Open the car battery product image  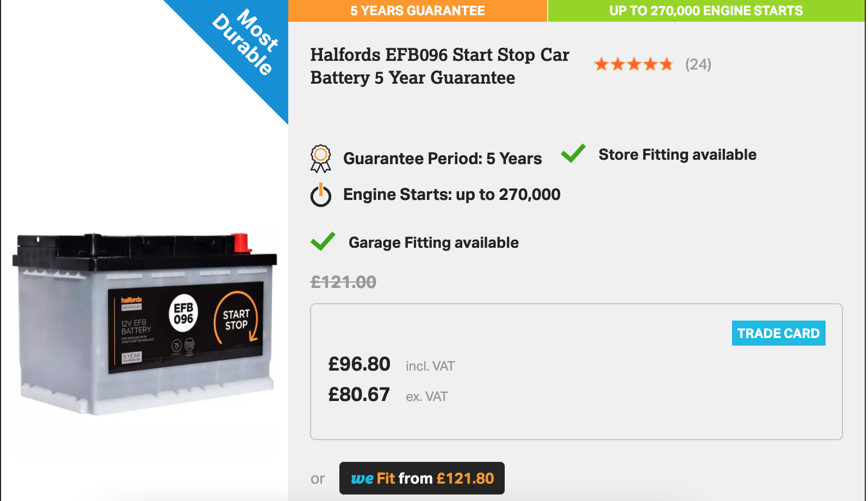pos(145,324)
